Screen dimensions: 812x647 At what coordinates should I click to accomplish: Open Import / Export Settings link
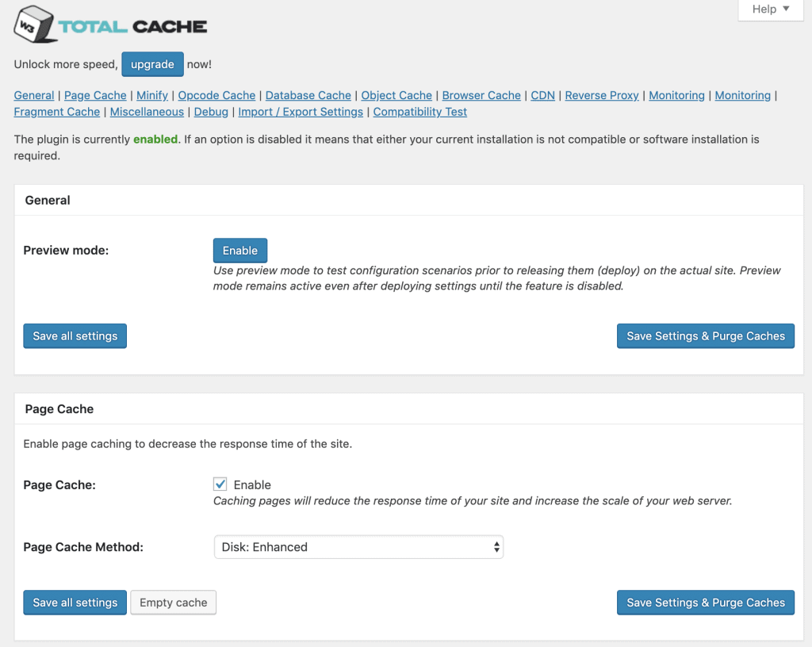[301, 112]
